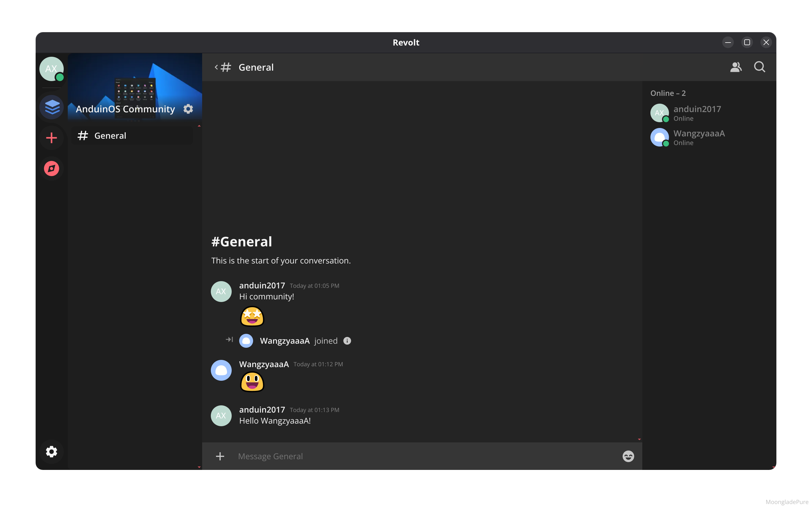The width and height of the screenshot is (812, 509).
Task: Open the Discover compass icon
Action: tap(52, 168)
